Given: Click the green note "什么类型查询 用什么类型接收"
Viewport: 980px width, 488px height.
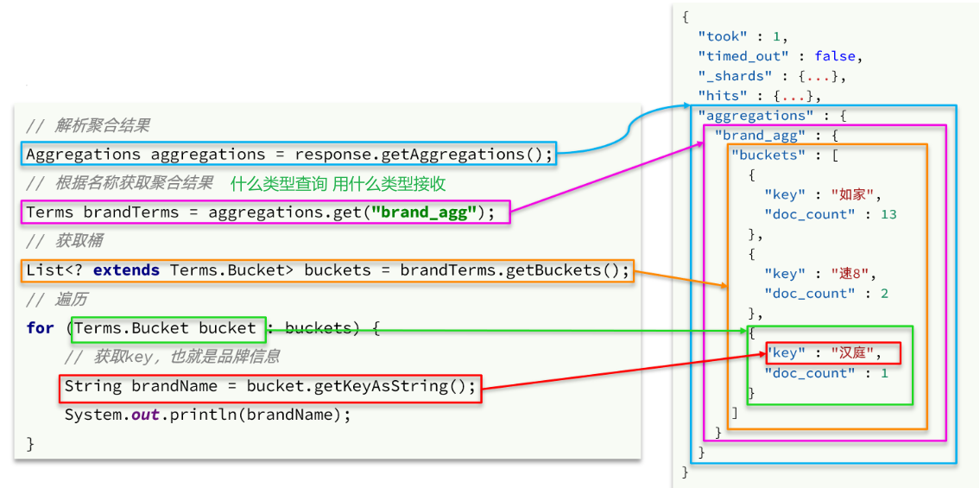Looking at the screenshot, I should point(338,184).
